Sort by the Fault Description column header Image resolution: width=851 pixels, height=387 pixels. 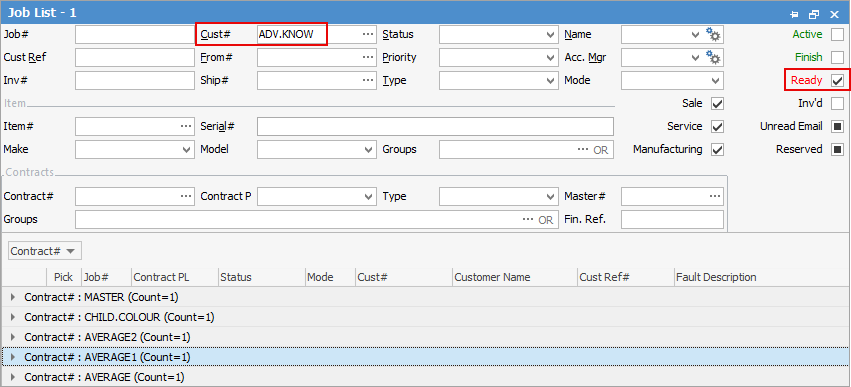coord(760,277)
